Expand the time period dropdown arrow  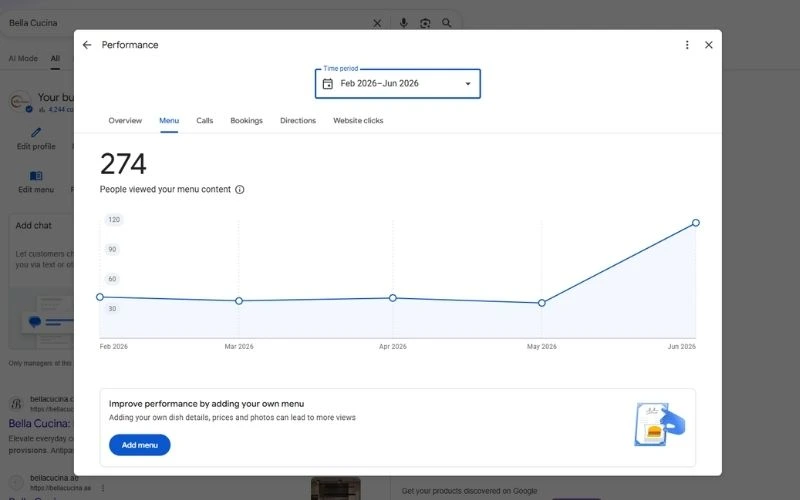point(468,84)
